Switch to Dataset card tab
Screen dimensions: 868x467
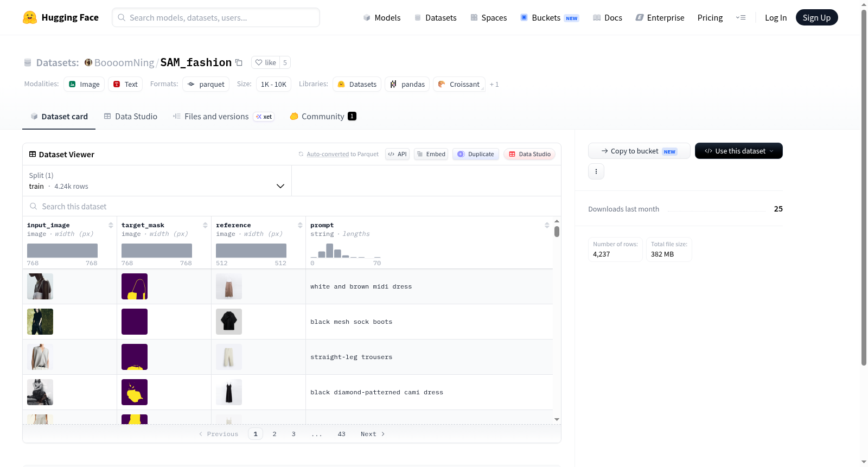coord(59,117)
